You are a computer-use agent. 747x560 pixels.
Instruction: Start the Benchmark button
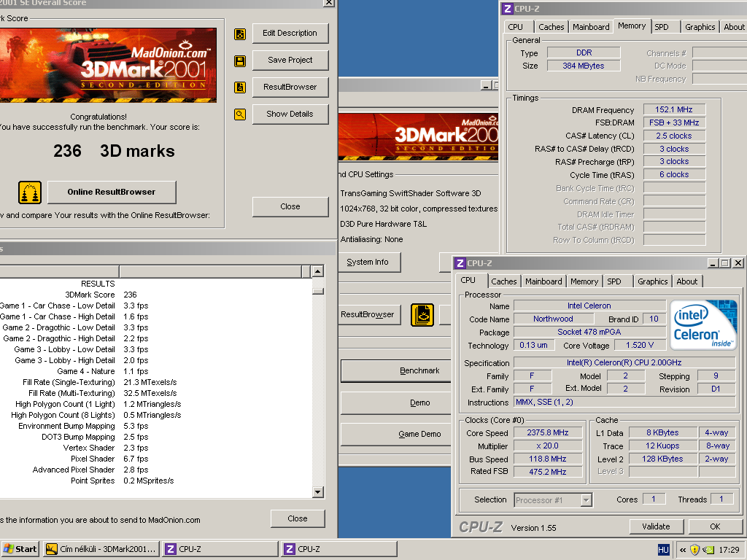coord(396,371)
